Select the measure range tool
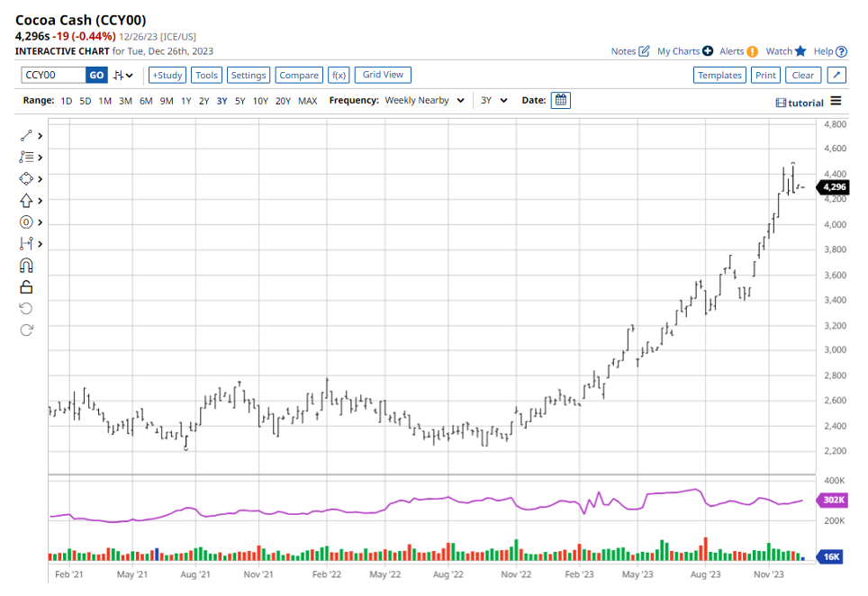 point(26,244)
